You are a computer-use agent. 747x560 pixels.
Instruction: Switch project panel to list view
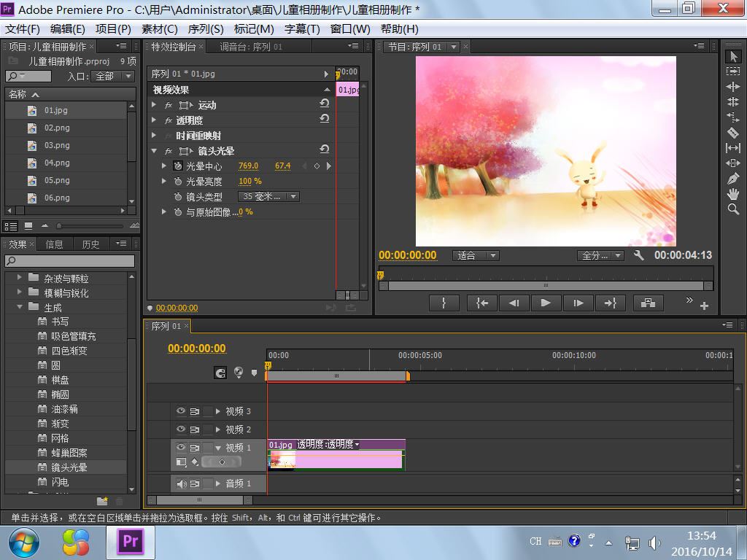(11, 226)
